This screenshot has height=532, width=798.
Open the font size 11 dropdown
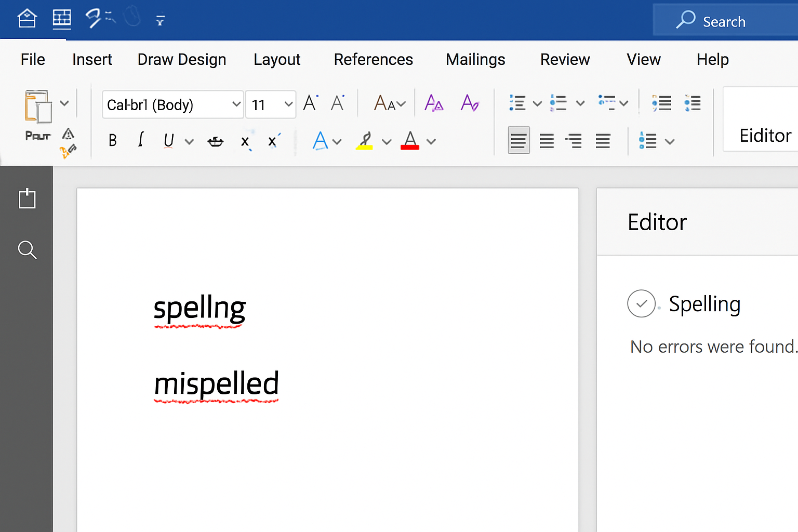pyautogui.click(x=271, y=104)
